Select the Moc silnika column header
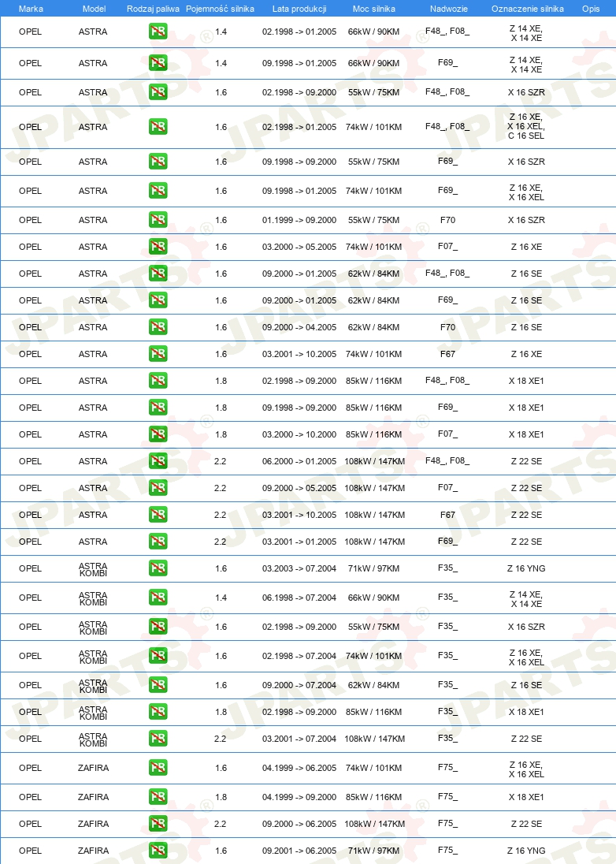 374,9
